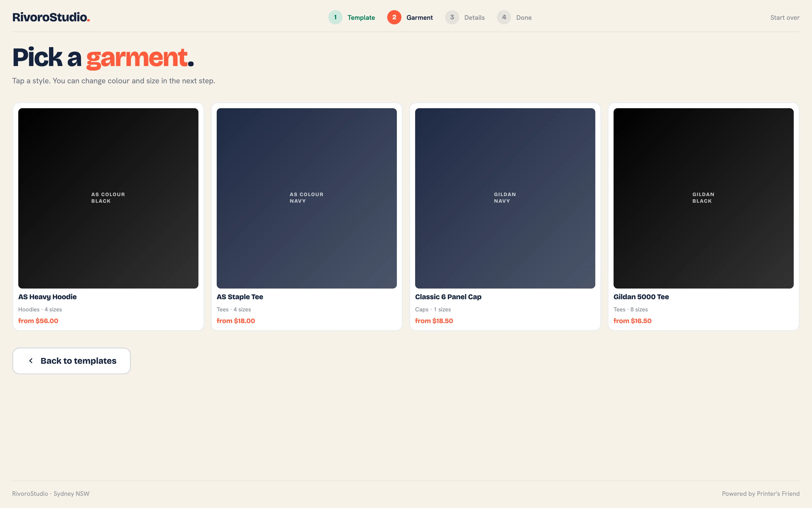Click the Hoodies · 4 sizes text

40,309
